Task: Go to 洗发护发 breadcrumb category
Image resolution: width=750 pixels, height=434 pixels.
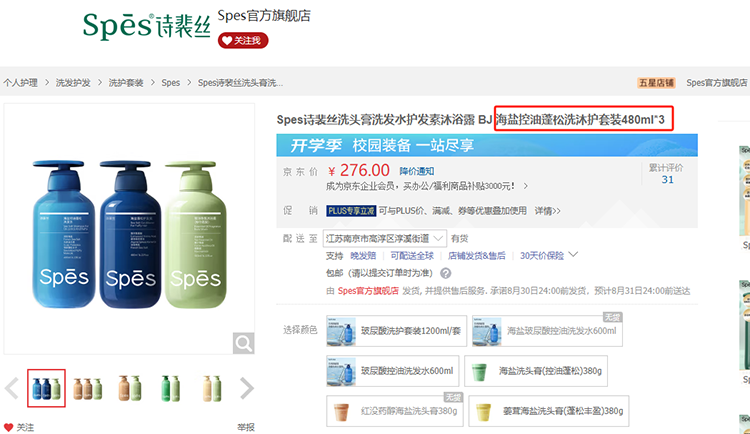Action: point(73,82)
